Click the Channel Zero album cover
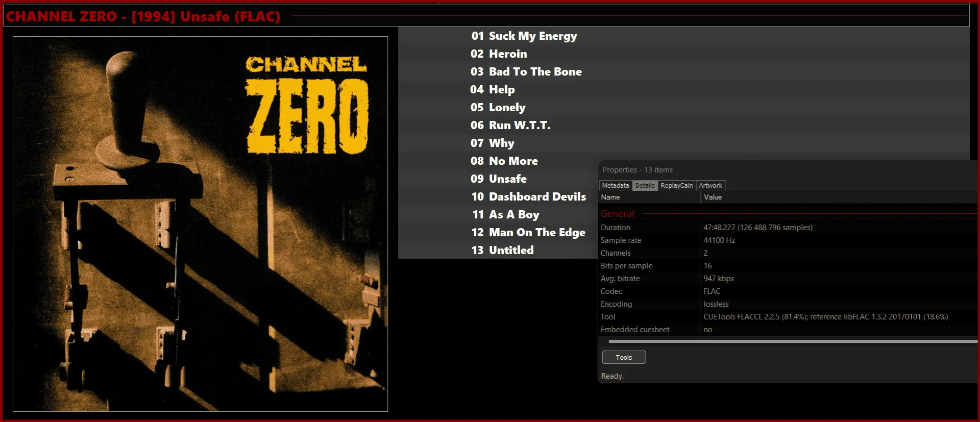 pyautogui.click(x=200, y=224)
